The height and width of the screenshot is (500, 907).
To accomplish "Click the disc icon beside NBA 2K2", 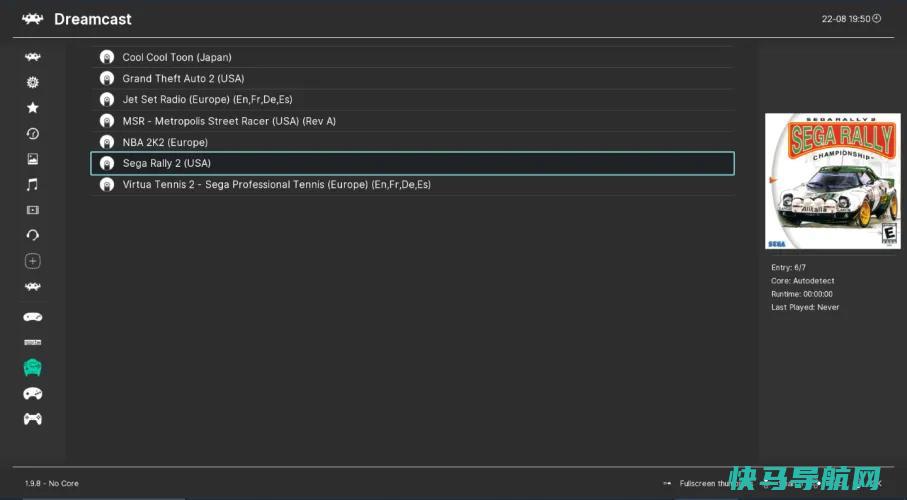I will point(106,142).
